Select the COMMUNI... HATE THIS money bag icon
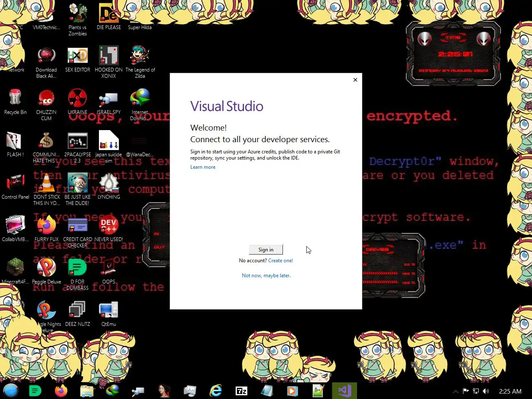This screenshot has width=532, height=399. [x=46, y=147]
